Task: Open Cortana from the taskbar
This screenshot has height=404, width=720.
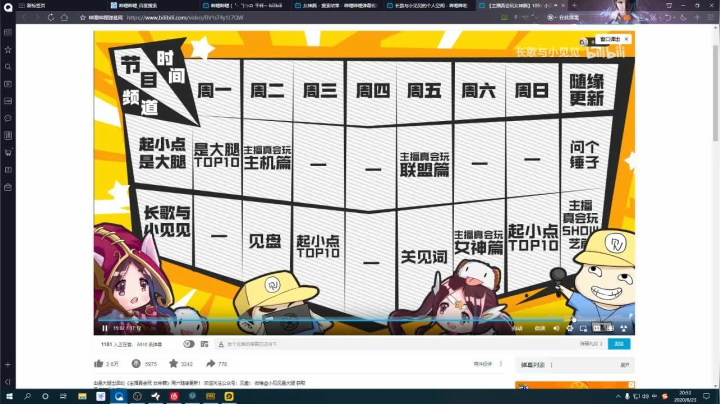Action: coord(45,396)
